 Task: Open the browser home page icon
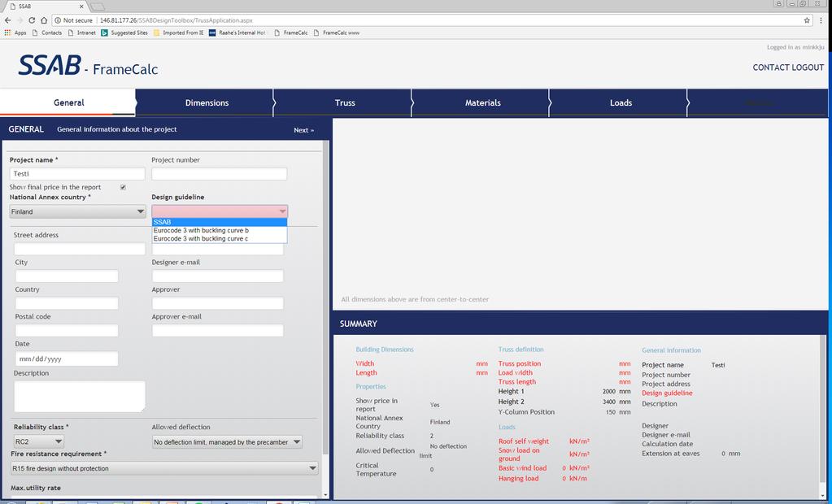click(x=43, y=20)
